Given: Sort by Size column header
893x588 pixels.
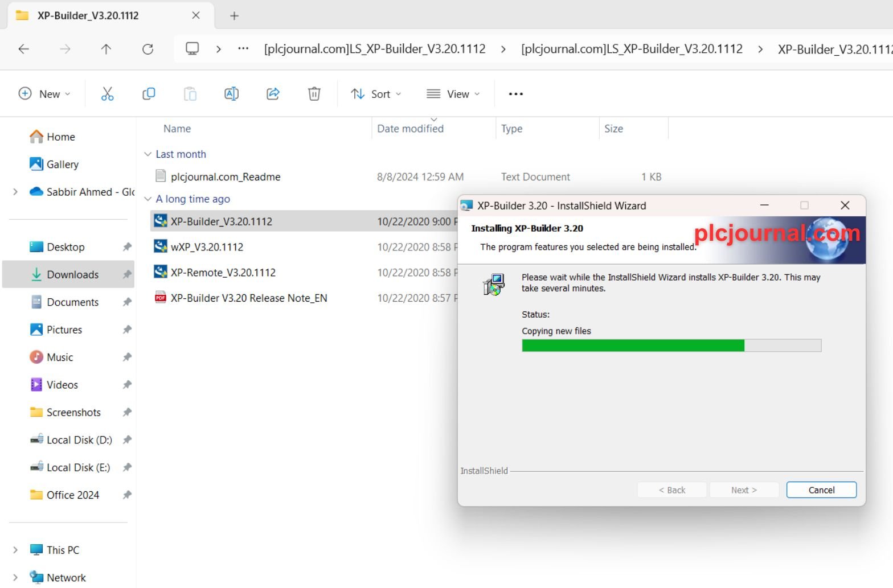Looking at the screenshot, I should 613,129.
